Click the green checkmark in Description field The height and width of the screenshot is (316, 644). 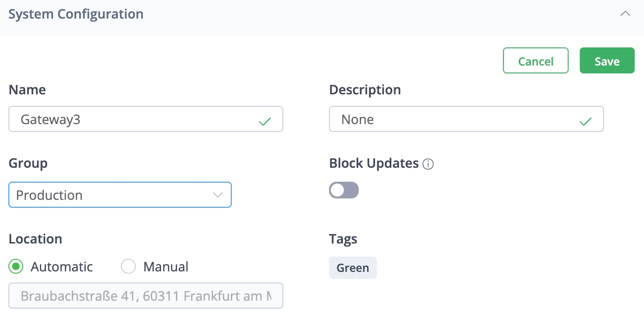(585, 122)
